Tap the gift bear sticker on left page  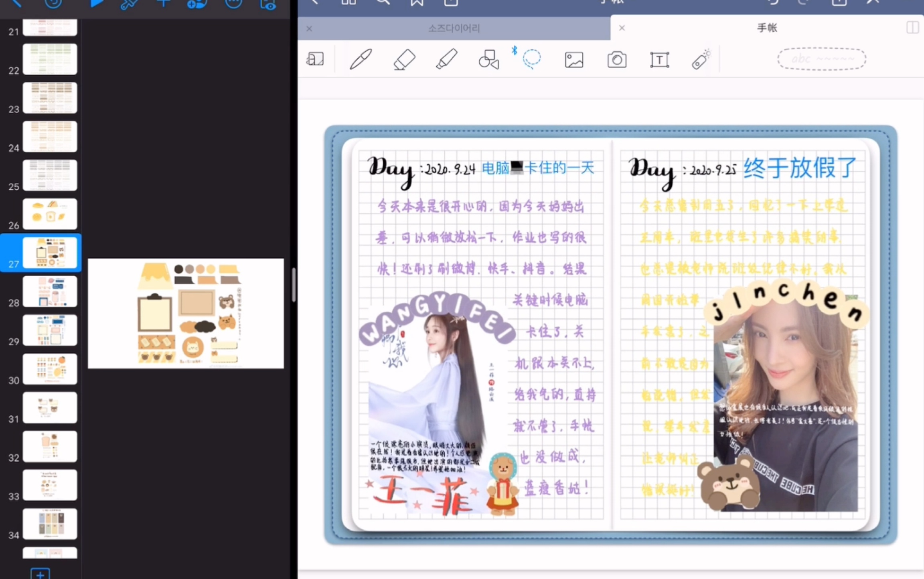[502, 484]
